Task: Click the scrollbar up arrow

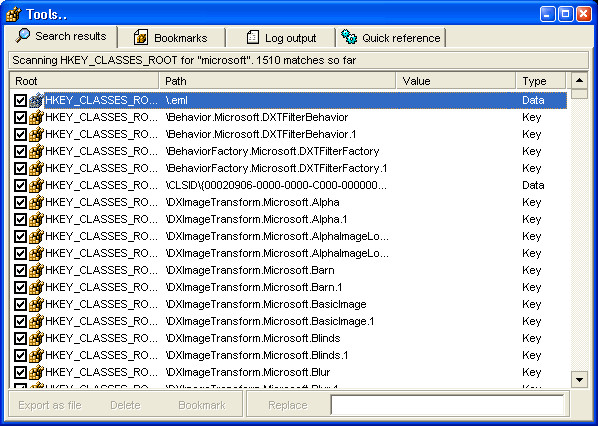Action: point(580,80)
